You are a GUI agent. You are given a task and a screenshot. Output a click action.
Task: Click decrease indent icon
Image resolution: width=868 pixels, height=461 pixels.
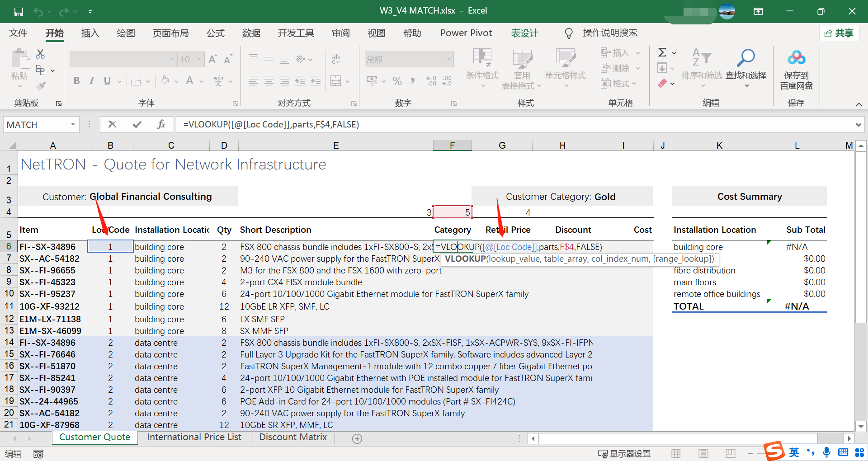tap(300, 81)
